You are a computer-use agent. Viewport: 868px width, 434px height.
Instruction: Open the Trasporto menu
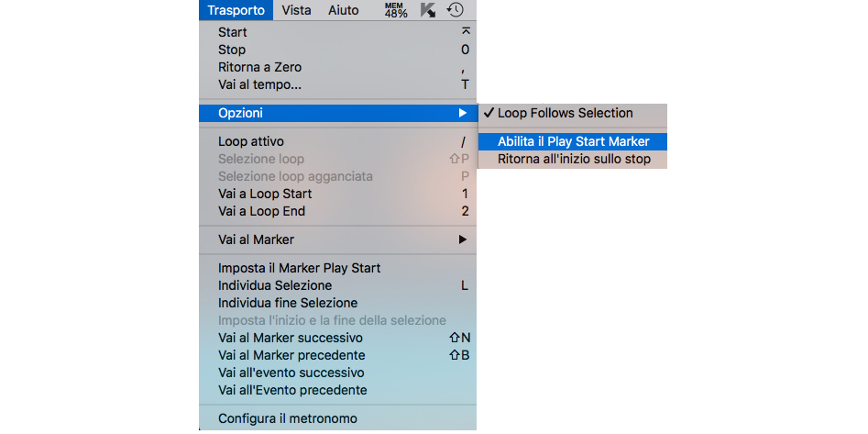click(x=236, y=10)
